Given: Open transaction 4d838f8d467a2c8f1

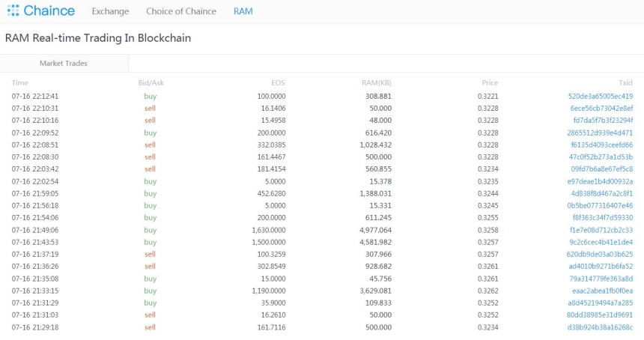Looking at the screenshot, I should tap(602, 193).
